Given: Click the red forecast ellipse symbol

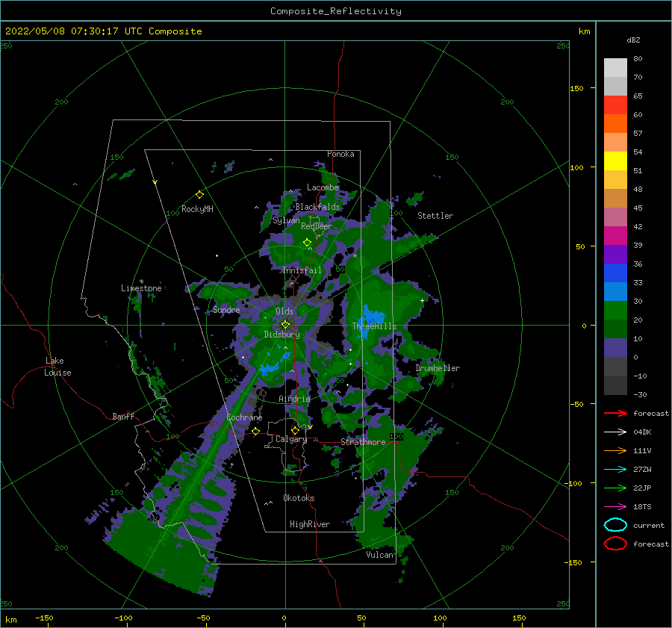Looking at the screenshot, I should (615, 544).
